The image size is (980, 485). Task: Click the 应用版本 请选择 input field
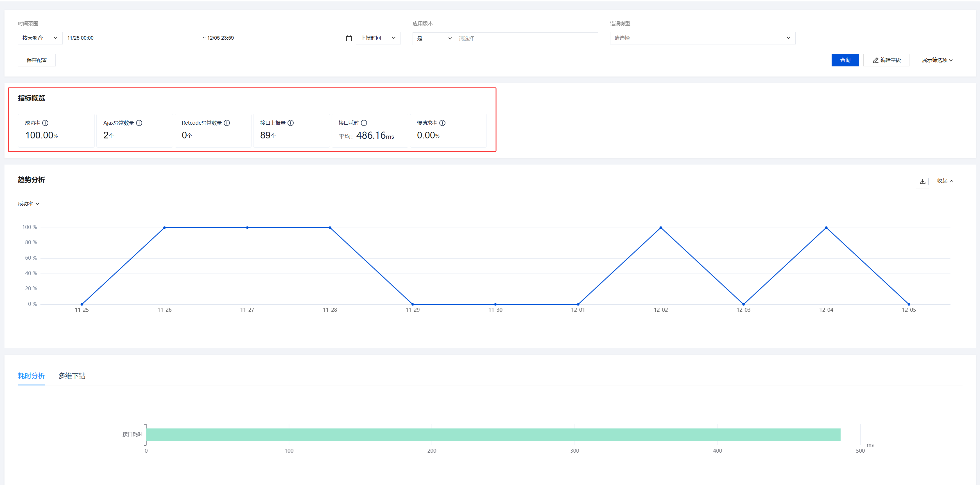click(x=527, y=39)
